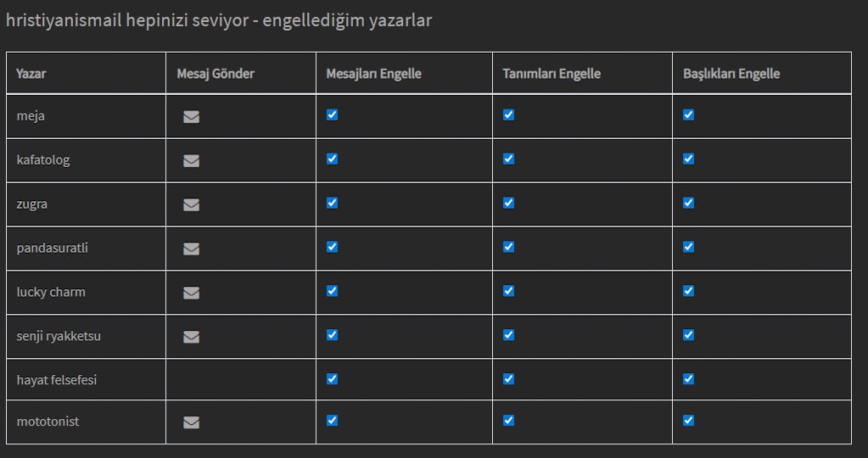Viewport: 868px width, 458px height.
Task: Uncheck Başlıkları Engelle for mototonist
Action: 688,420
